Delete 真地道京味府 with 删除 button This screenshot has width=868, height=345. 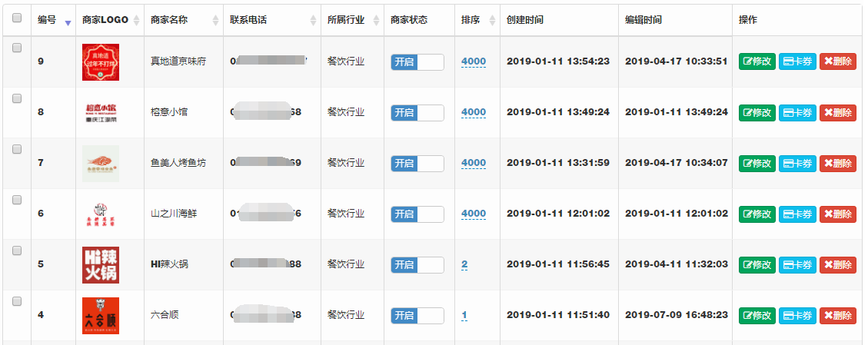point(837,61)
